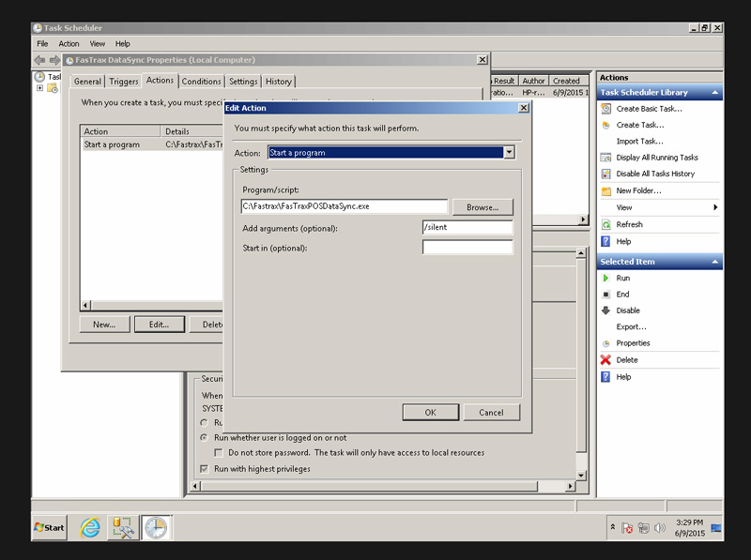Click the Disable All Tasks History icon
The image size is (751, 560).
[x=605, y=174]
